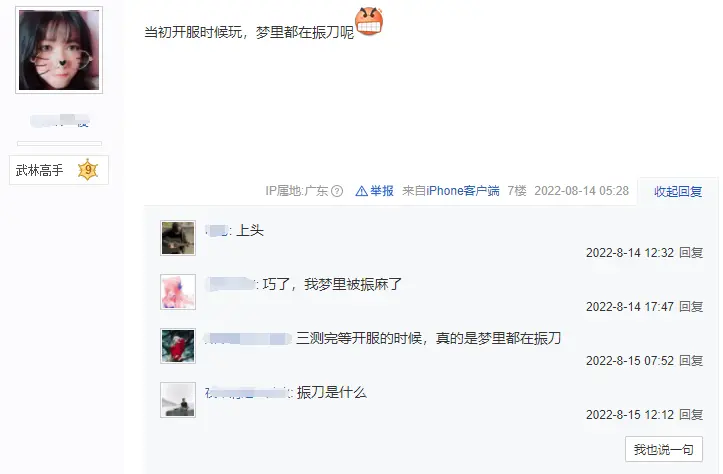Screen dimensions: 723x474
Task: Open the pink avatar of 巧了 commenter
Action: coord(178,292)
